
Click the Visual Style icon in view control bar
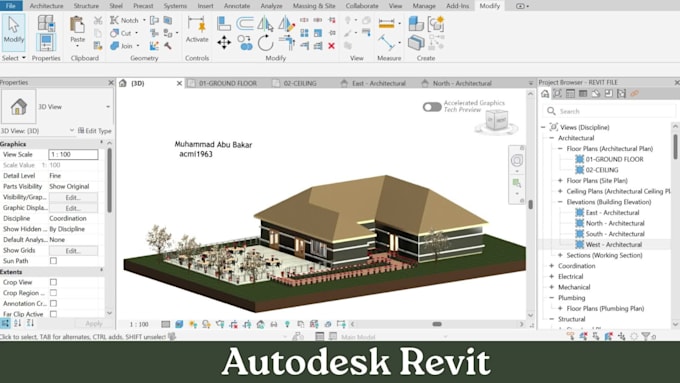[x=179, y=324]
